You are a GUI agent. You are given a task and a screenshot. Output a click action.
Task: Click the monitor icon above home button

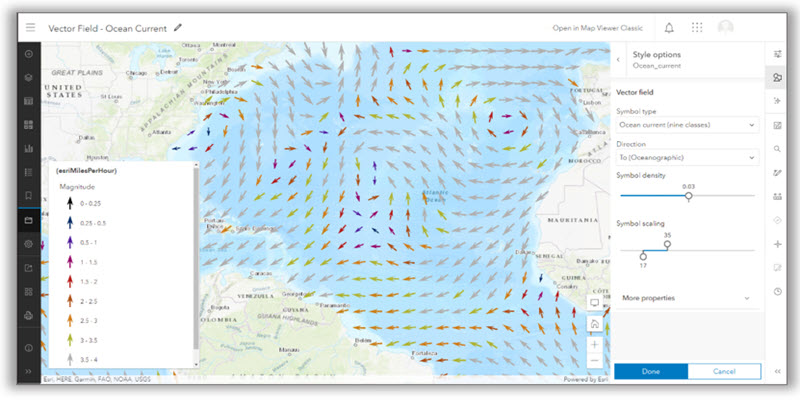tap(594, 303)
